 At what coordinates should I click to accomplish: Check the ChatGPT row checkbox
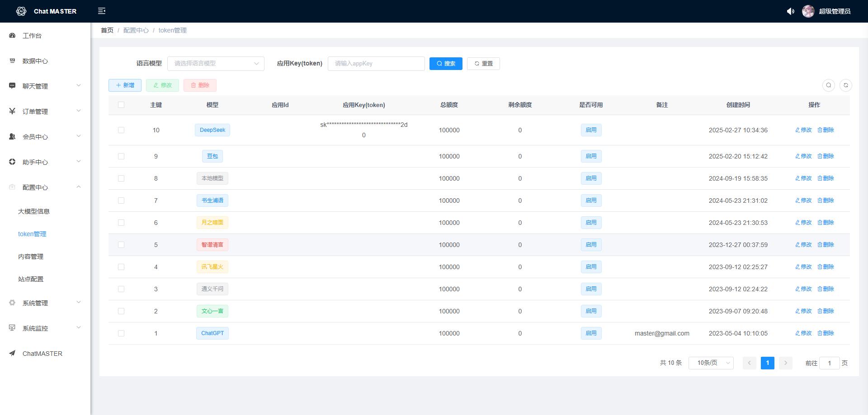click(x=121, y=333)
